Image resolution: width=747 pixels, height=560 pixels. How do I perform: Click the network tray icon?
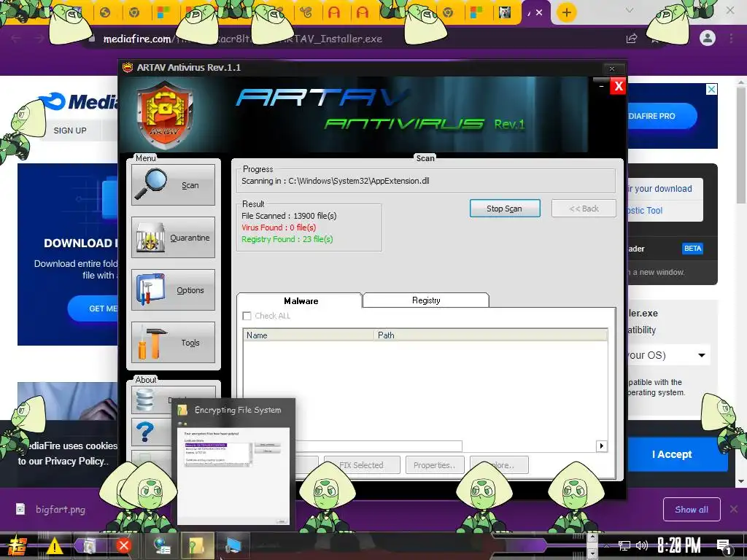click(x=624, y=546)
